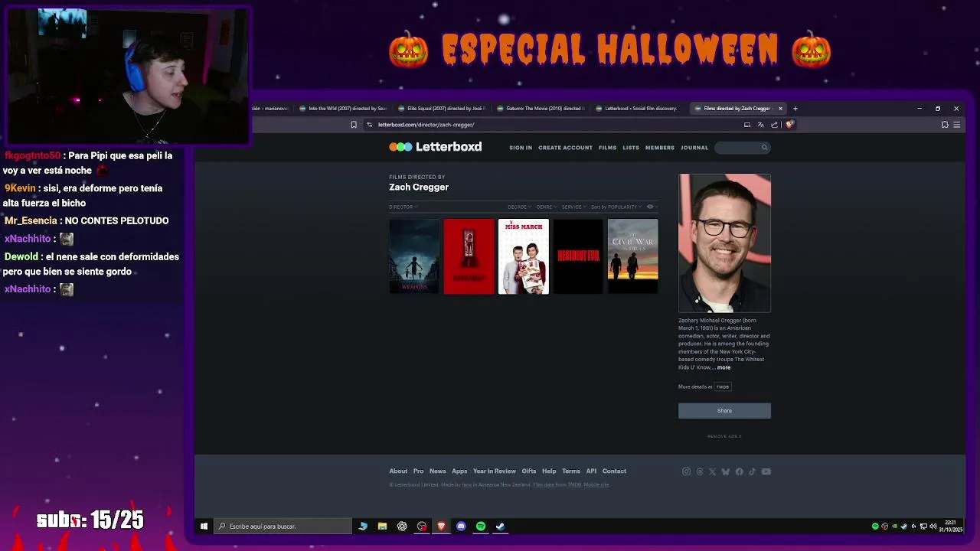Open Discord from the taskbar
This screenshot has width=980, height=551.
click(461, 527)
